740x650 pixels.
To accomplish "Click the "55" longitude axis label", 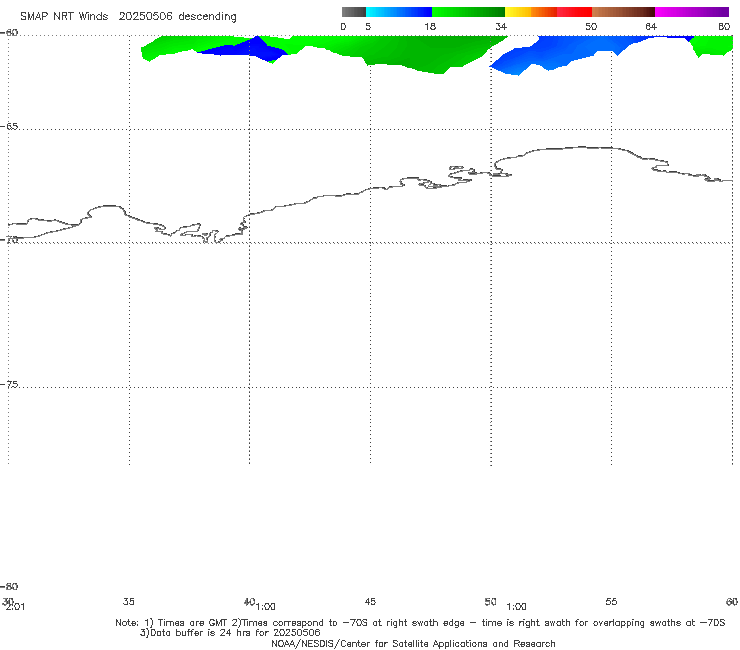I will coord(611,601).
